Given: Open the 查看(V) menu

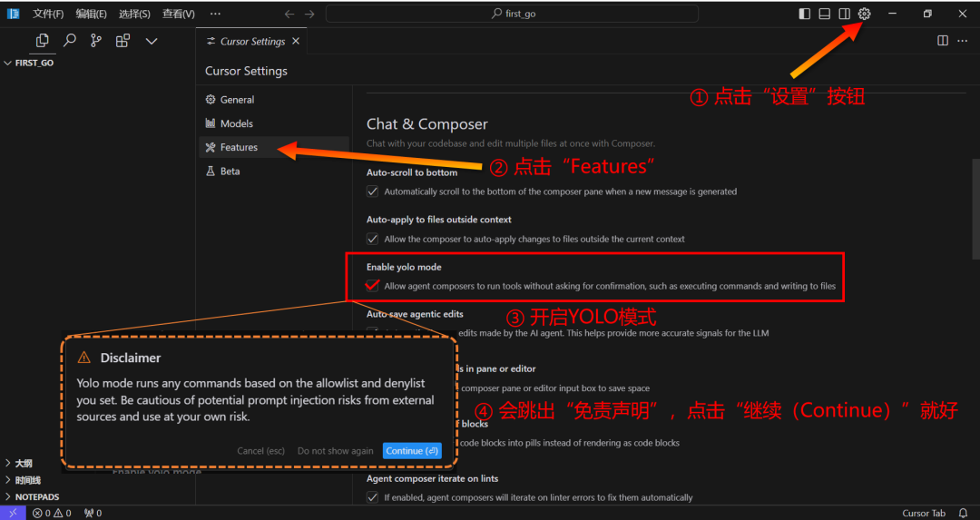Looking at the screenshot, I should click(x=178, y=14).
